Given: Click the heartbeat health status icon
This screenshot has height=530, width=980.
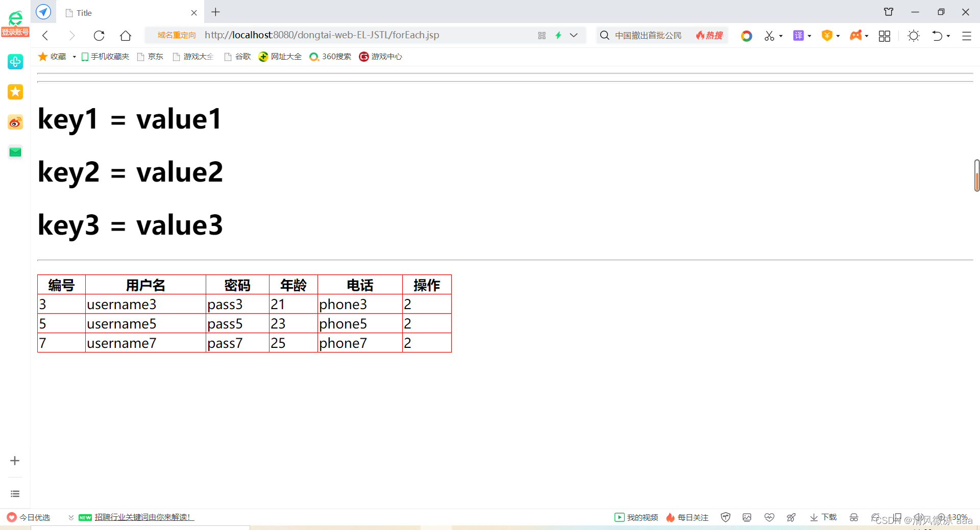Looking at the screenshot, I should click(769, 517).
